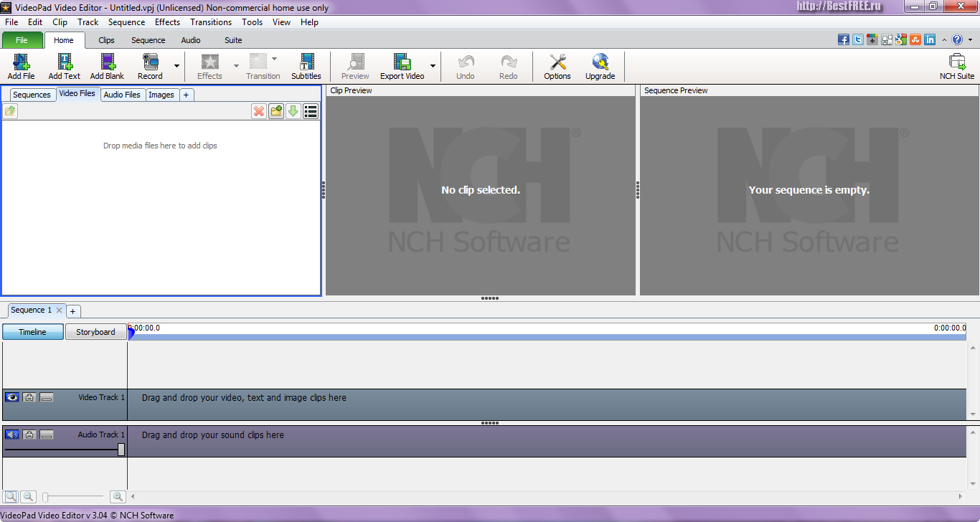Mute Audio Track 1 speaker
This screenshot has height=522, width=980.
(x=12, y=435)
